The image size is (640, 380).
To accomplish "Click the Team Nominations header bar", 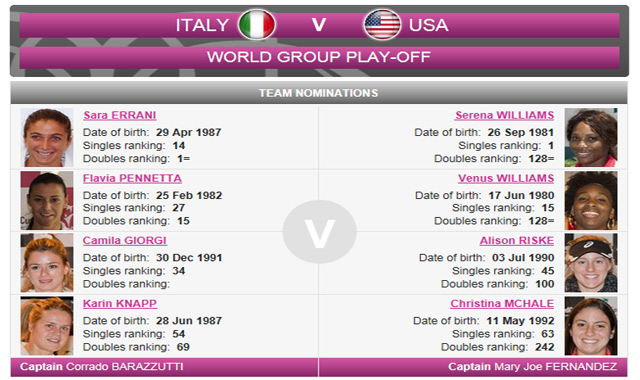I will pyautogui.click(x=319, y=93).
